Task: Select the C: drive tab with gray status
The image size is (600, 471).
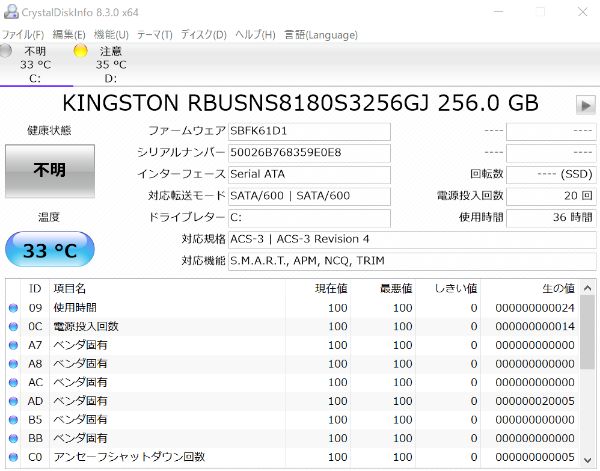Action: 35,64
